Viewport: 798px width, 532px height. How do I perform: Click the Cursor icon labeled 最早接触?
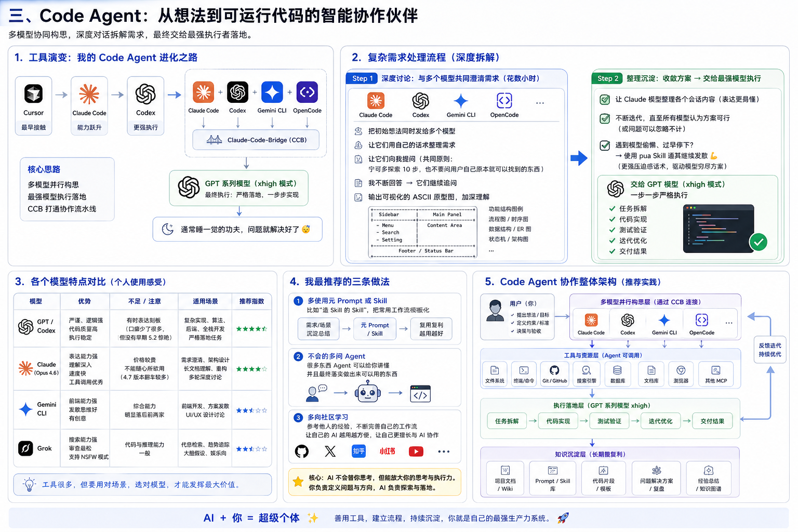click(x=34, y=94)
